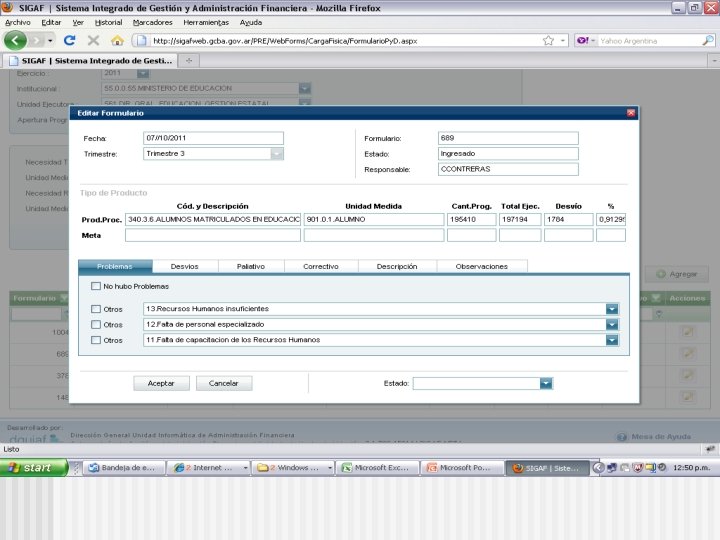Switch to Microsoft PowerPoint in taskbar

pos(461,467)
